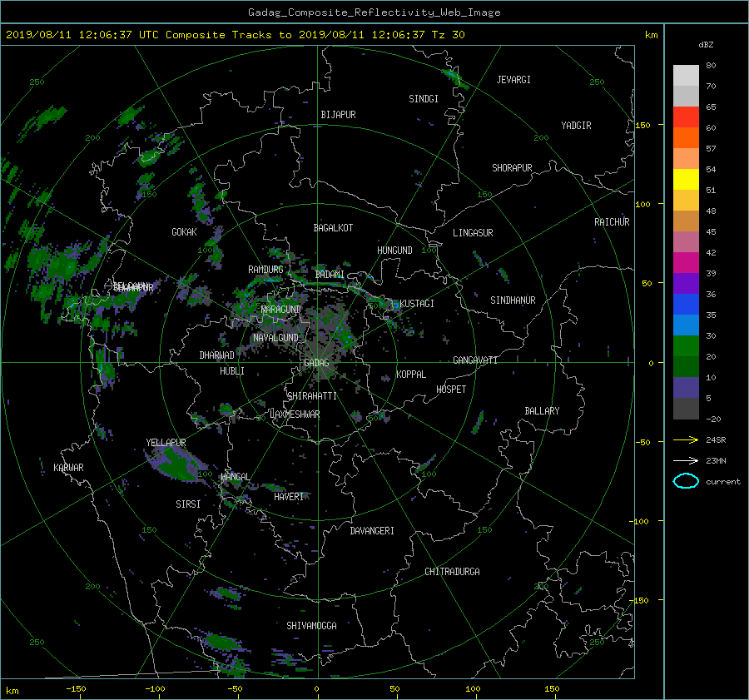Click the KARWAR city label
Viewport: 749px width, 700px height.
tap(68, 467)
